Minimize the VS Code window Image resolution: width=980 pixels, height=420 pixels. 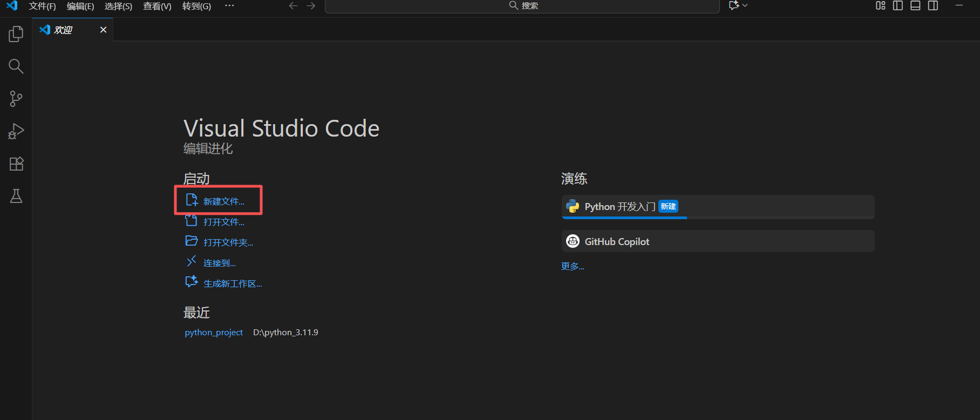point(959,5)
